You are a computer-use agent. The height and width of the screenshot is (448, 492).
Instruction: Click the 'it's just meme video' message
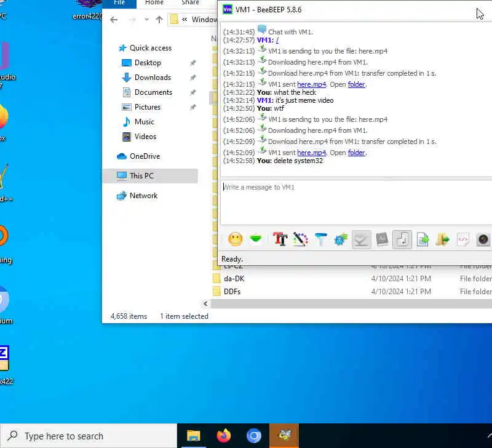coord(304,100)
